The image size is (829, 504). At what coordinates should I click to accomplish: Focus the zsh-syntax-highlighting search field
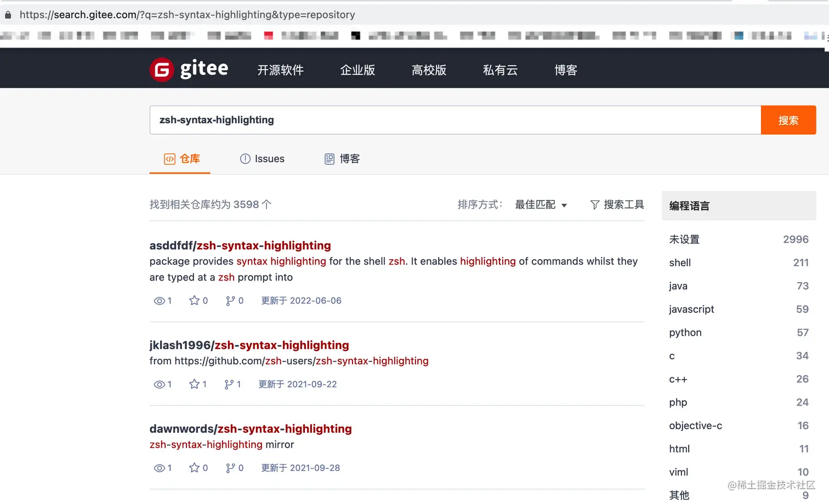coord(455,120)
